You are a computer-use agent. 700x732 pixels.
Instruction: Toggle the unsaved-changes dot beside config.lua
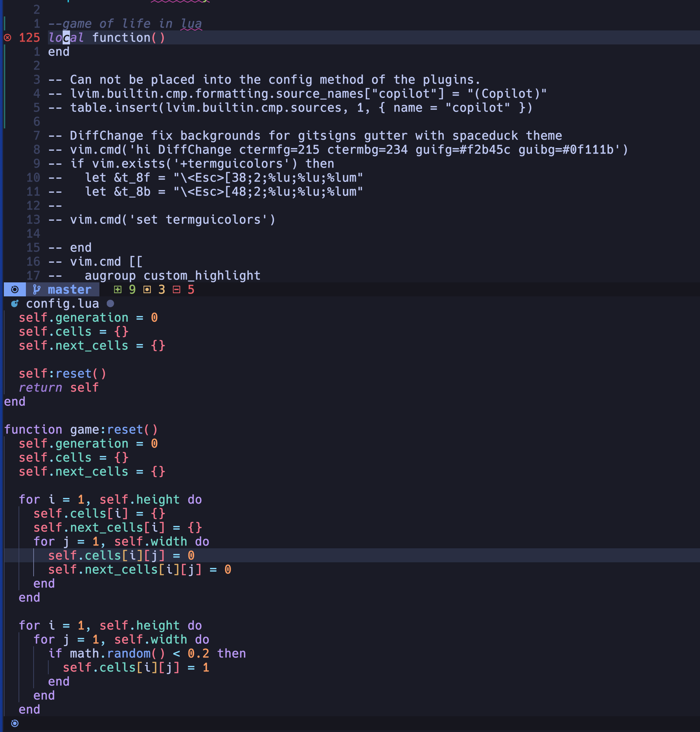[x=111, y=303]
